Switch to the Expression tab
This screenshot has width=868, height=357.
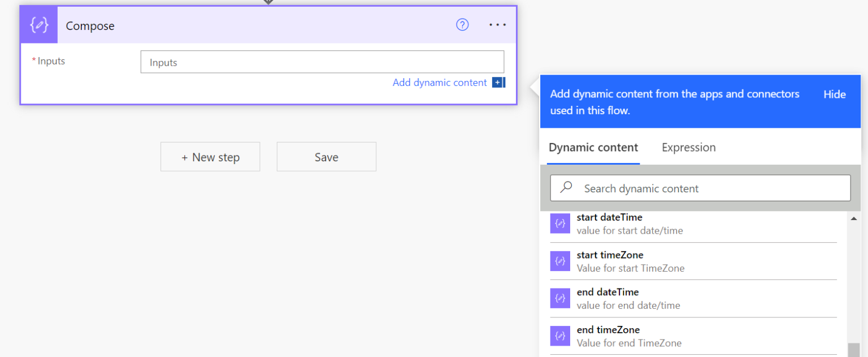pyautogui.click(x=688, y=147)
